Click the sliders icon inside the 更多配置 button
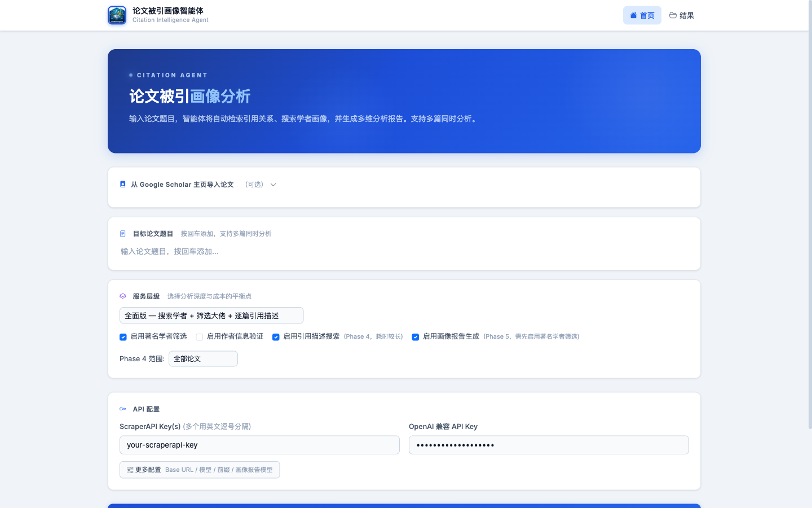This screenshot has height=508, width=812. coord(128,469)
